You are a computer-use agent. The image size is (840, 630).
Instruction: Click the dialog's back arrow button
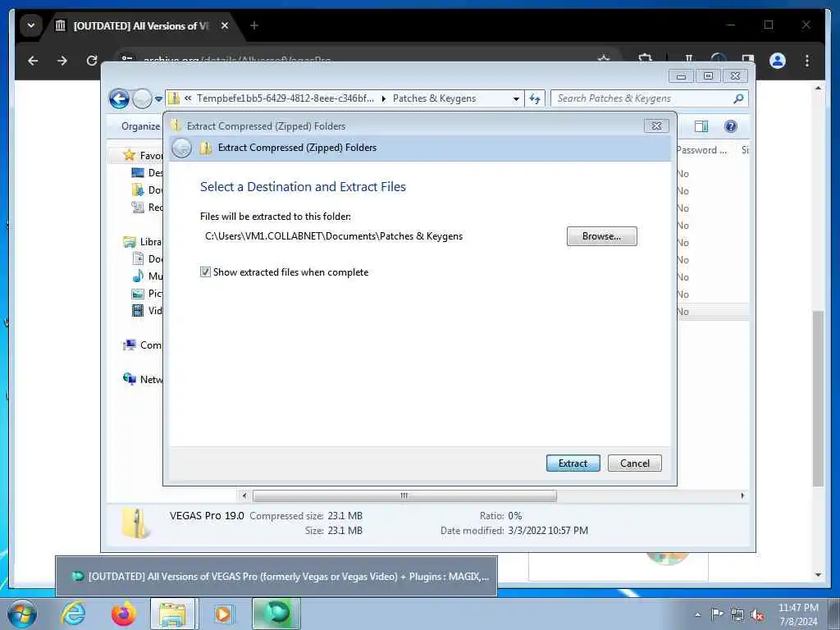tap(181, 148)
